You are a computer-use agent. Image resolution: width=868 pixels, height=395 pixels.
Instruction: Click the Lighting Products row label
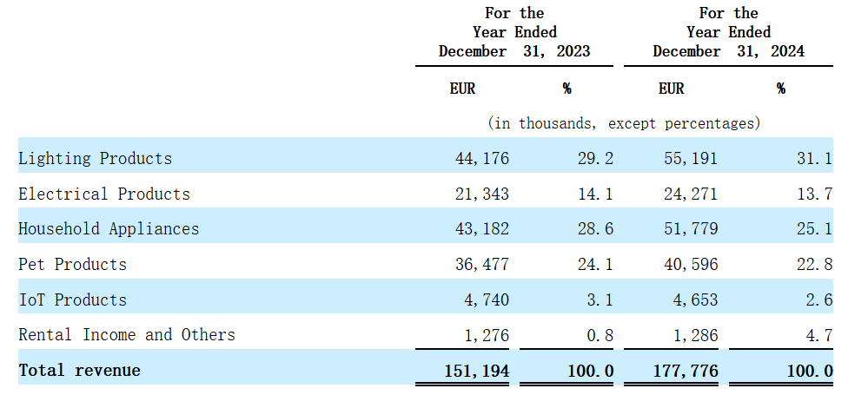point(96,159)
